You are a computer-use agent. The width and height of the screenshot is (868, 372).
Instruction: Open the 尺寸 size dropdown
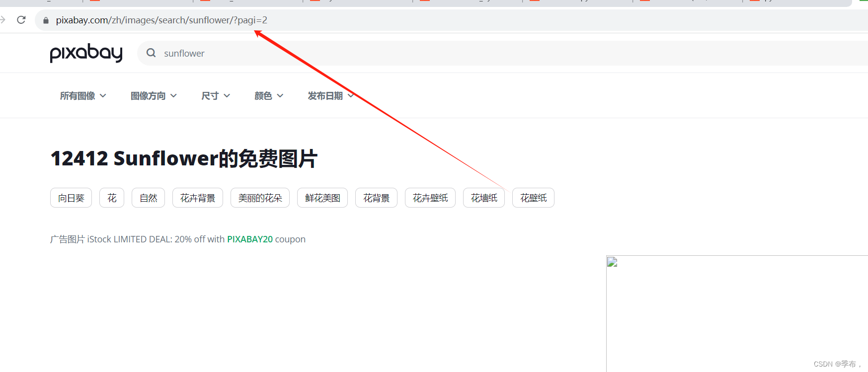pos(216,96)
